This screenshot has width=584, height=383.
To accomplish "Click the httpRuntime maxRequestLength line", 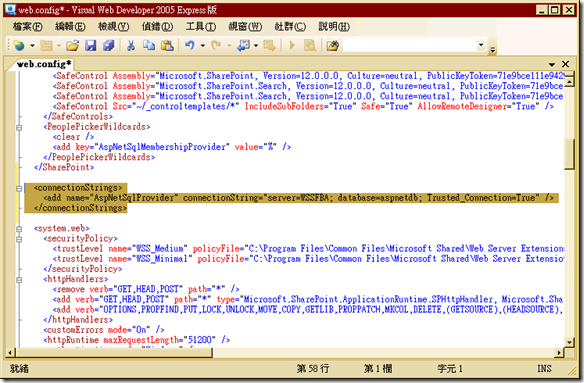I will click(x=136, y=340).
